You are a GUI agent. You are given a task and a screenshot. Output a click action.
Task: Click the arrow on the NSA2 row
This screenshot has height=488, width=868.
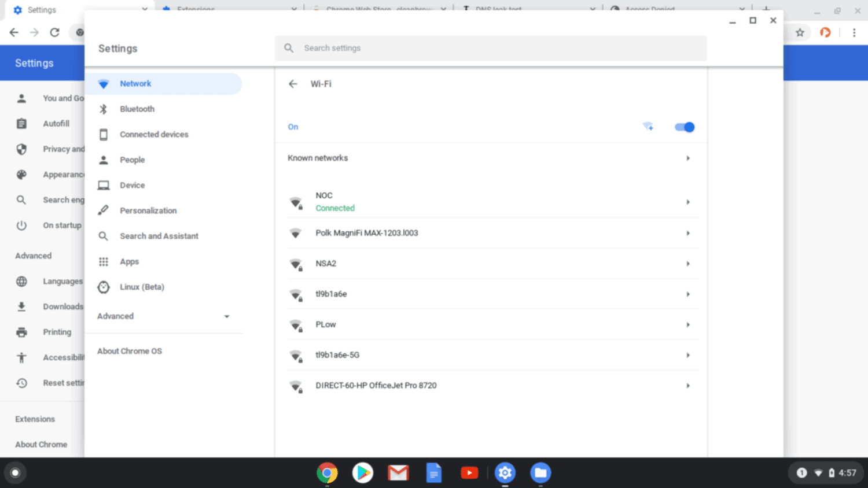coord(688,264)
